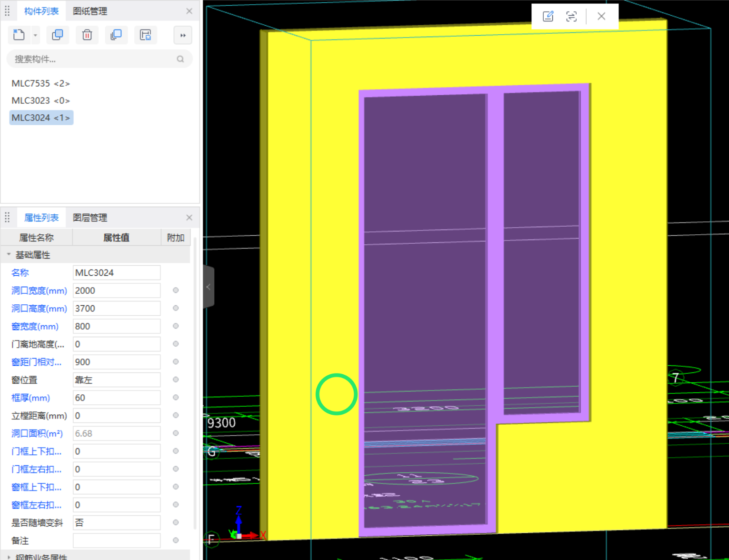Click the 窗框左右扣 property label
The image size is (729, 560).
[36, 505]
